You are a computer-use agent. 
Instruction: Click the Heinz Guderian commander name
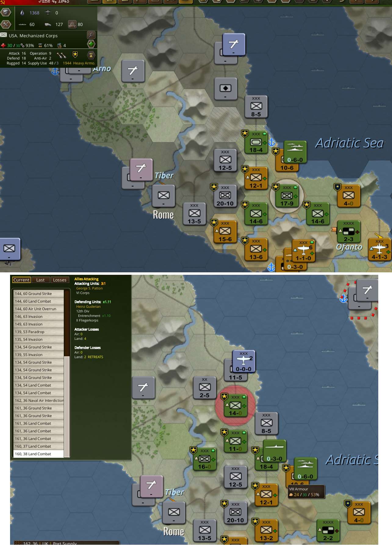(88, 307)
